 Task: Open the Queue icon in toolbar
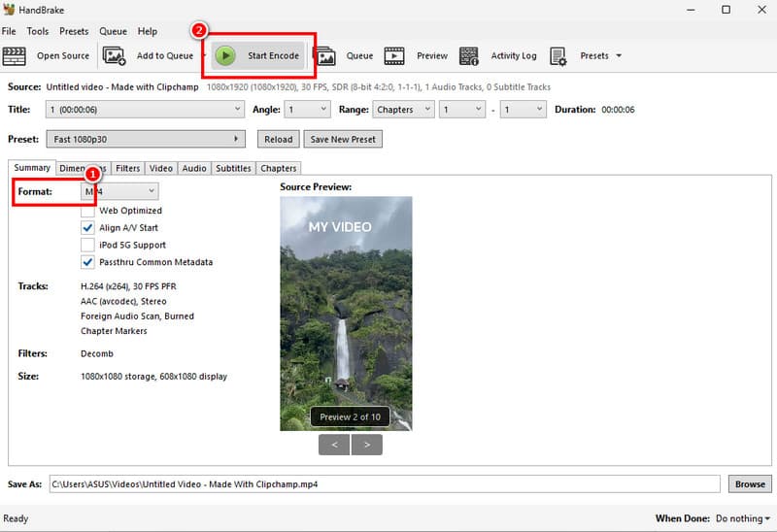(x=324, y=56)
